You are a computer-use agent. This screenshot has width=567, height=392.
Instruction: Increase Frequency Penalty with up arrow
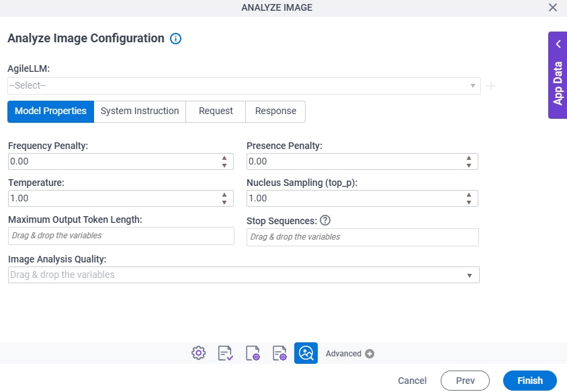(x=224, y=158)
